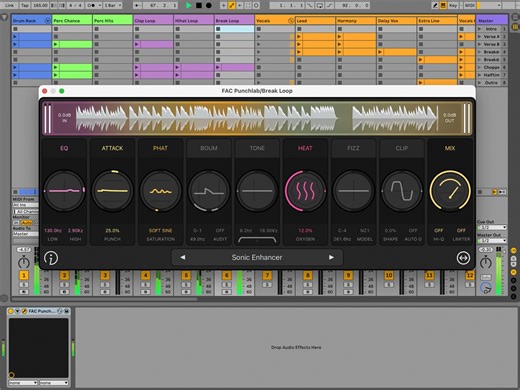Screen dimensions: 520x390
Task: Toggle track 1 activator button
Action: click(x=24, y=275)
